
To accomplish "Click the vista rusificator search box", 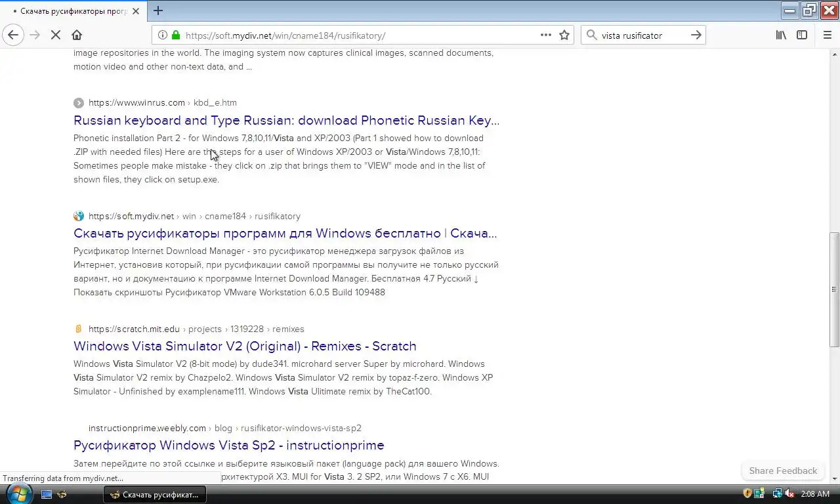I will coord(642,35).
